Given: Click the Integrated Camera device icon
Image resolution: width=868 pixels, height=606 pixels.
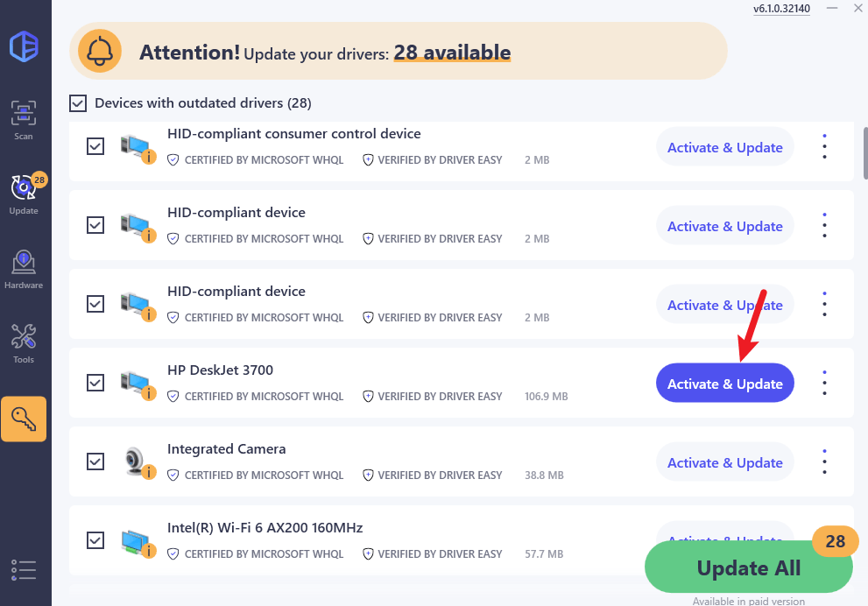Looking at the screenshot, I should point(136,462).
